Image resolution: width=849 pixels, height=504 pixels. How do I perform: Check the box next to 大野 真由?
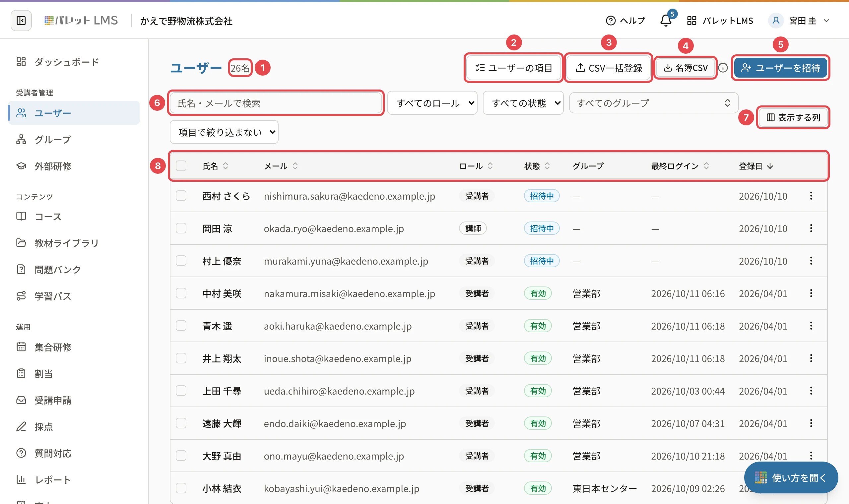[181, 456]
